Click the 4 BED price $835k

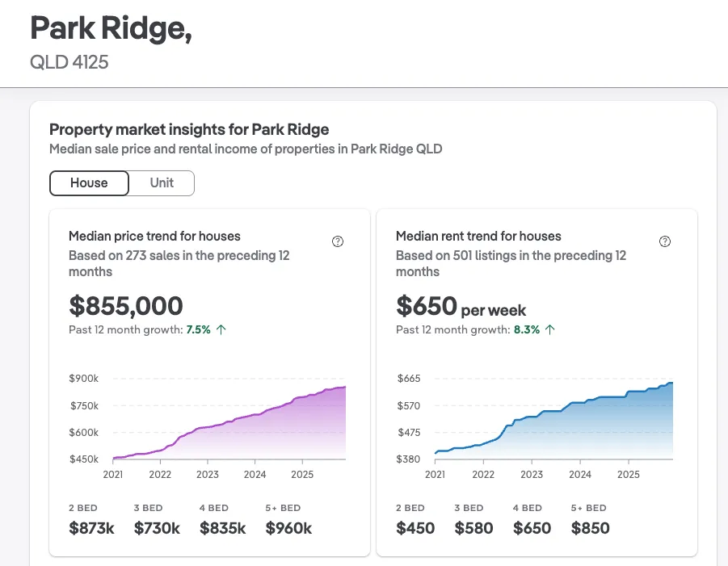coord(222,528)
